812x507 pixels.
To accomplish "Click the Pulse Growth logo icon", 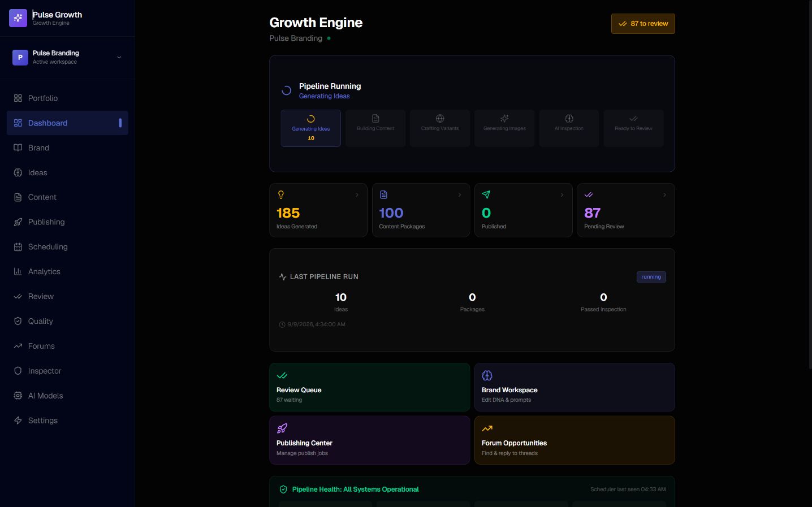I will click(x=18, y=18).
